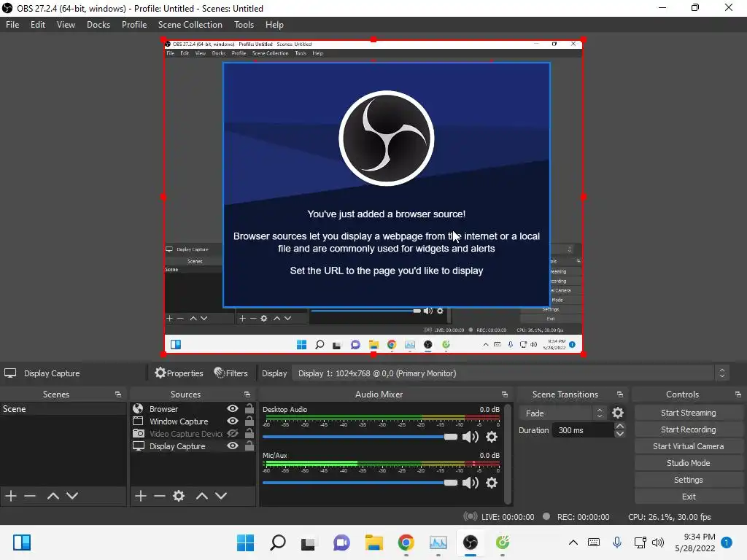The height and width of the screenshot is (560, 747).
Task: Open the View menu
Action: tap(66, 25)
